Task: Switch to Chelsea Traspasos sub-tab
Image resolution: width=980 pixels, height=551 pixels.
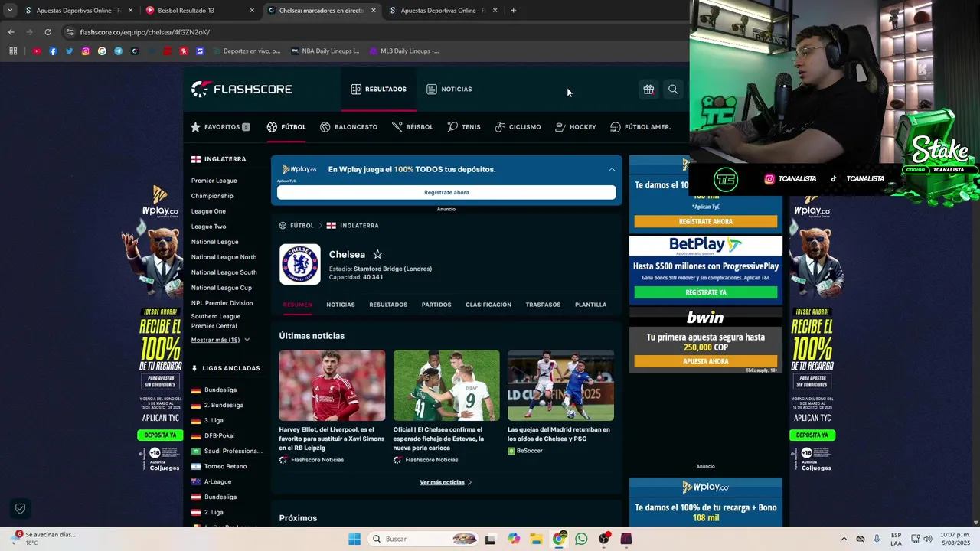Action: [x=543, y=305]
